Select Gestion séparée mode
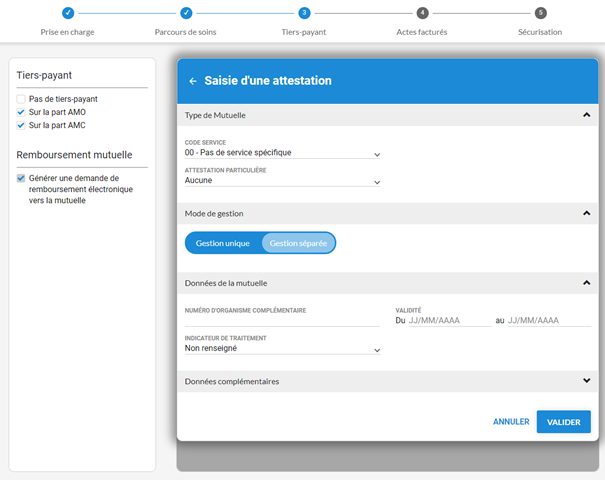Viewport: 605px width, 480px height. (x=298, y=243)
